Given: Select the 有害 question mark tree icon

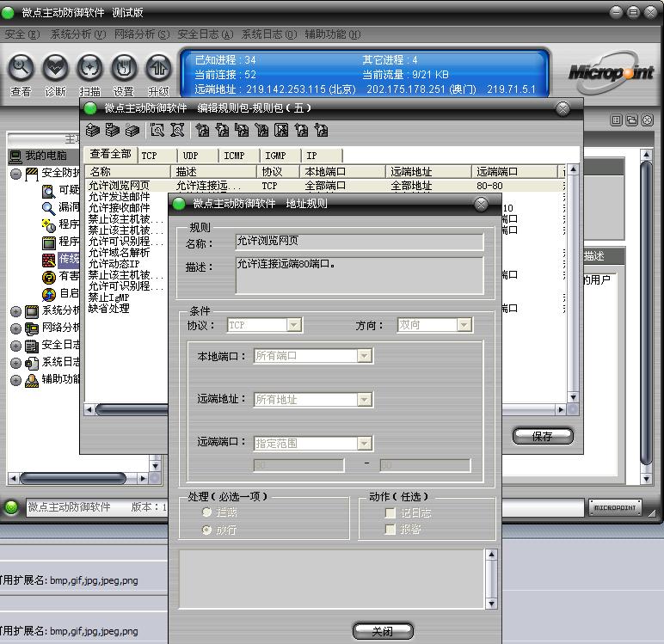Looking at the screenshot, I should coord(49,278).
